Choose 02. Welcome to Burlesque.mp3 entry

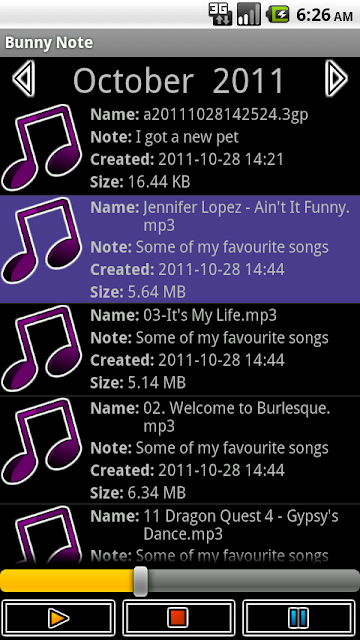[x=180, y=449]
